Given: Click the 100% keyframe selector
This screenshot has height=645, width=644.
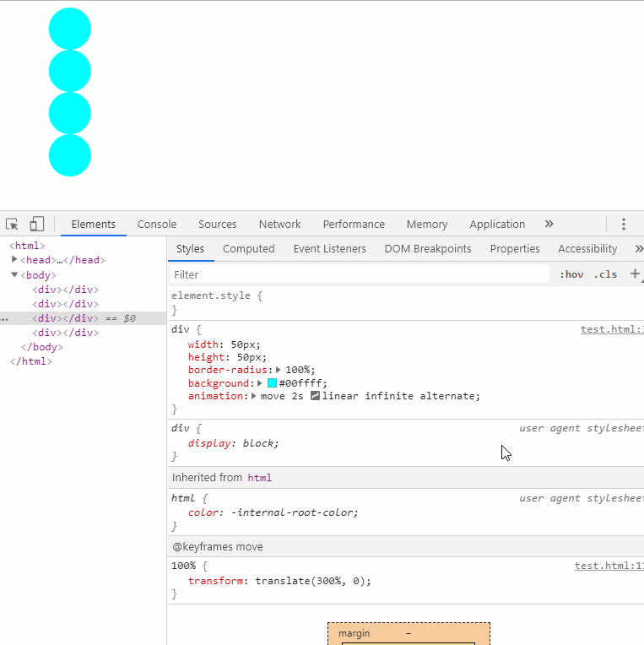Looking at the screenshot, I should [183, 566].
